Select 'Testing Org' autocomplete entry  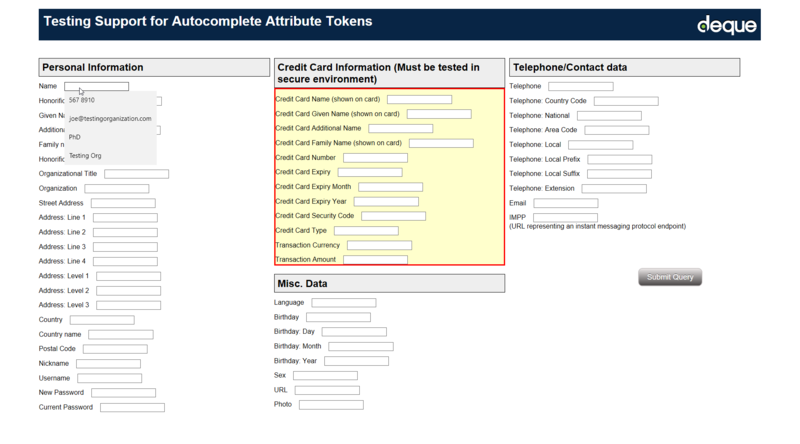85,155
